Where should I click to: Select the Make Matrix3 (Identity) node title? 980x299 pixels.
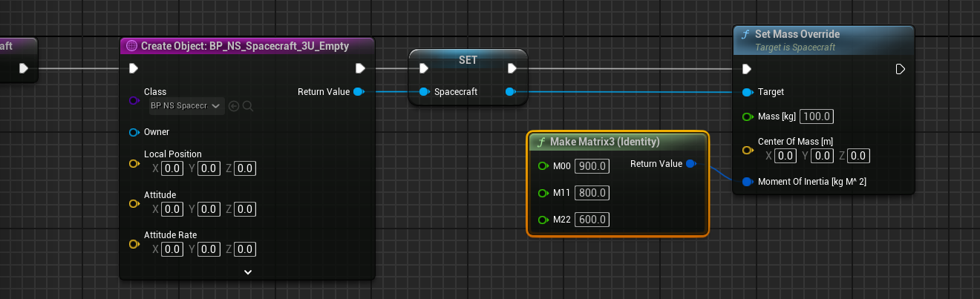tap(604, 142)
